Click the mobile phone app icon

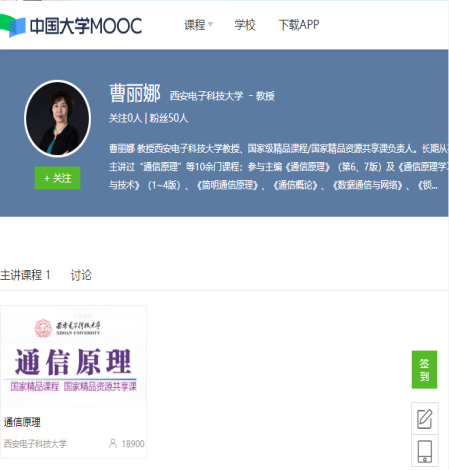point(425,451)
